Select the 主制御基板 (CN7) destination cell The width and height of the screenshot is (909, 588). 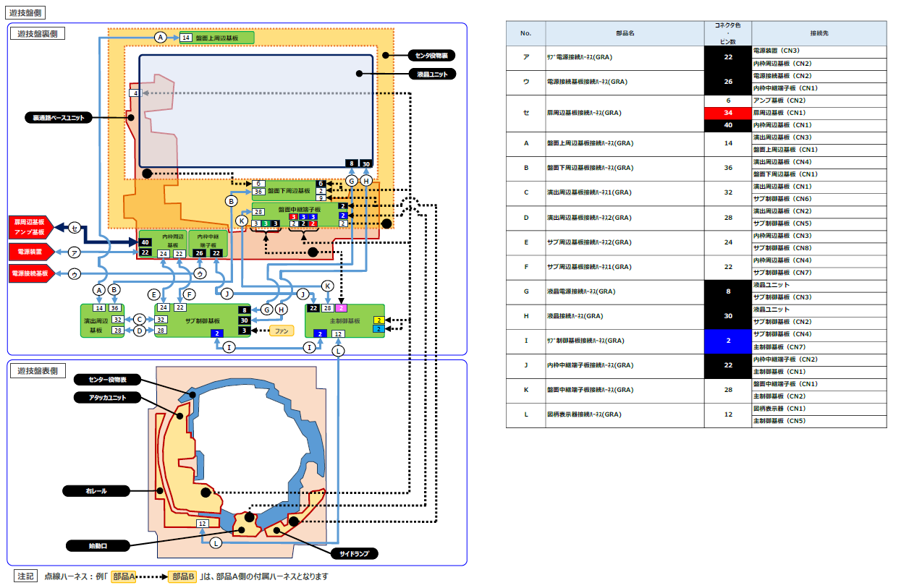pyautogui.click(x=819, y=346)
